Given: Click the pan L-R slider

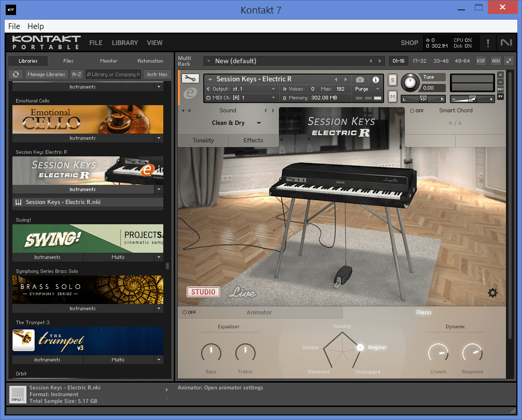Looking at the screenshot, I should click(423, 99).
